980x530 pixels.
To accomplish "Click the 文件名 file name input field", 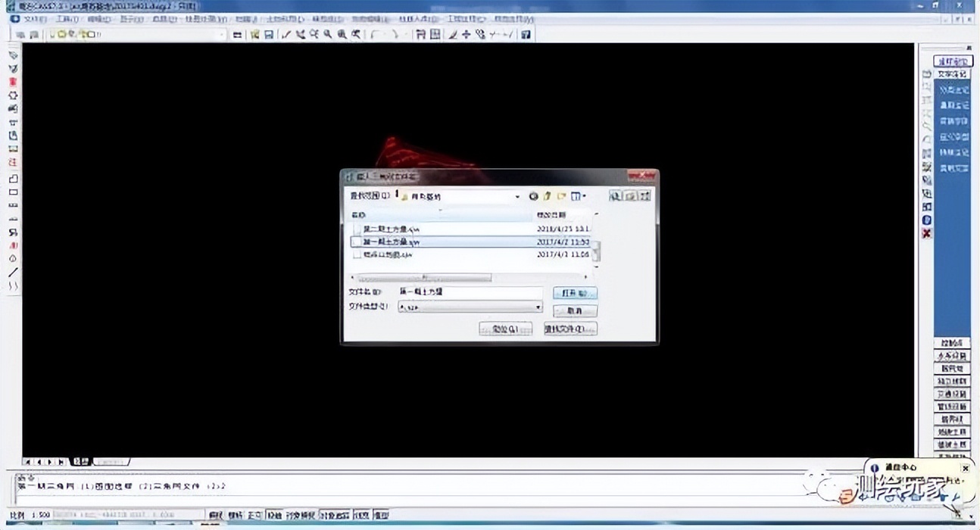I will pyautogui.click(x=470, y=292).
